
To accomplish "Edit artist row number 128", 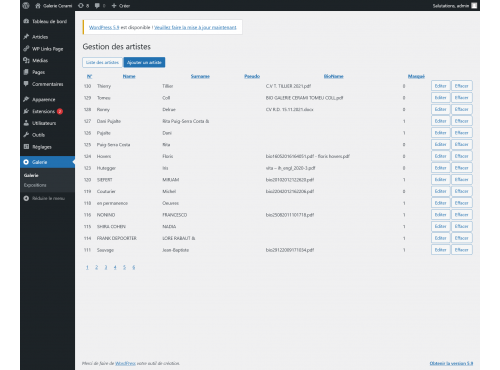I will (x=441, y=109).
